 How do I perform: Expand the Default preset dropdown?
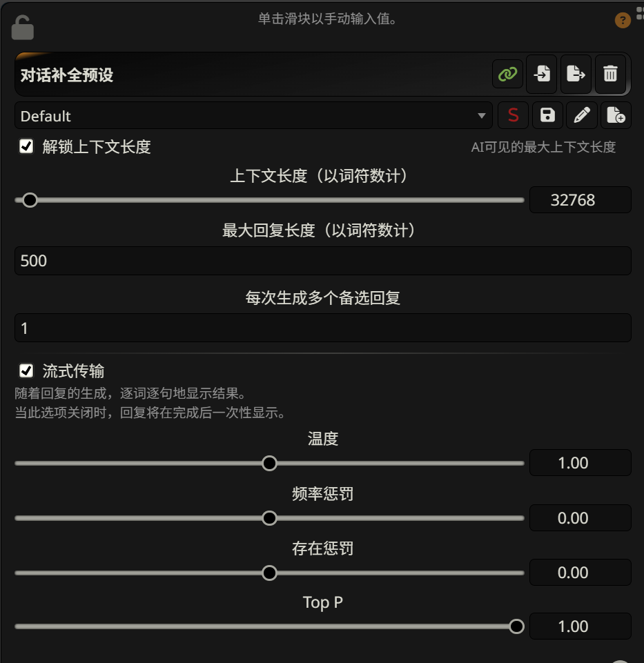pos(253,116)
